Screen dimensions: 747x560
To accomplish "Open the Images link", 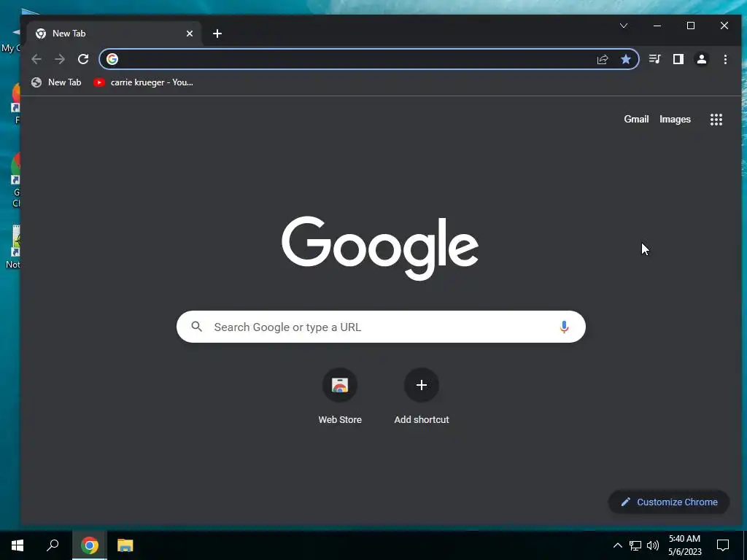I will pos(675,119).
